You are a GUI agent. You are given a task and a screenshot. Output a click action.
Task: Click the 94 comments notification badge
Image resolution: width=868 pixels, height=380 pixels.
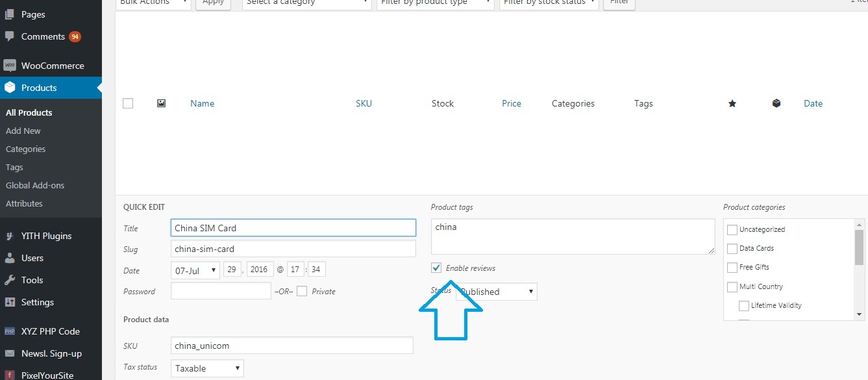point(75,36)
